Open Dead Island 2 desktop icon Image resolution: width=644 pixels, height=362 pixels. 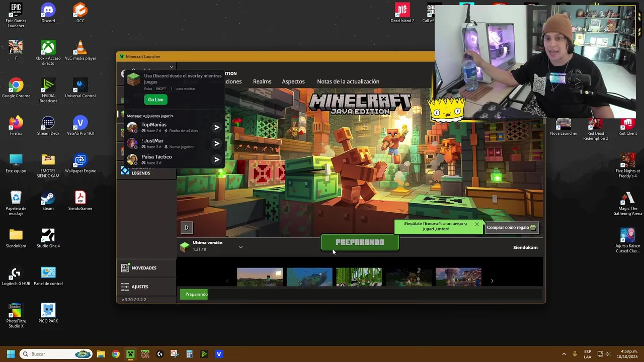click(402, 13)
